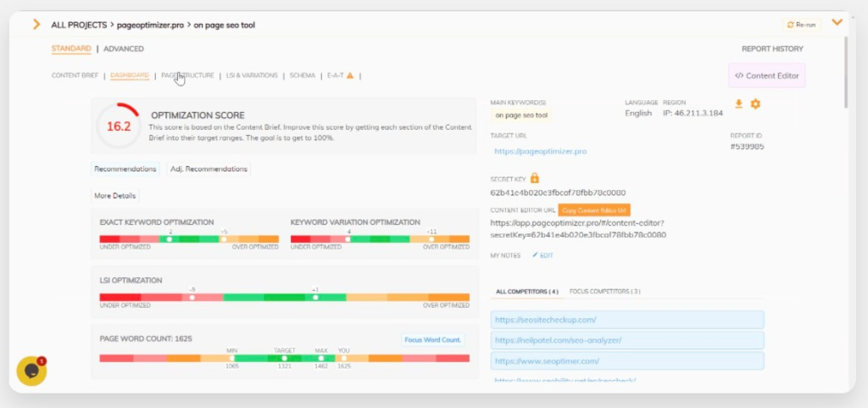Open pageoptimizer.pro breadcrumb

point(150,25)
